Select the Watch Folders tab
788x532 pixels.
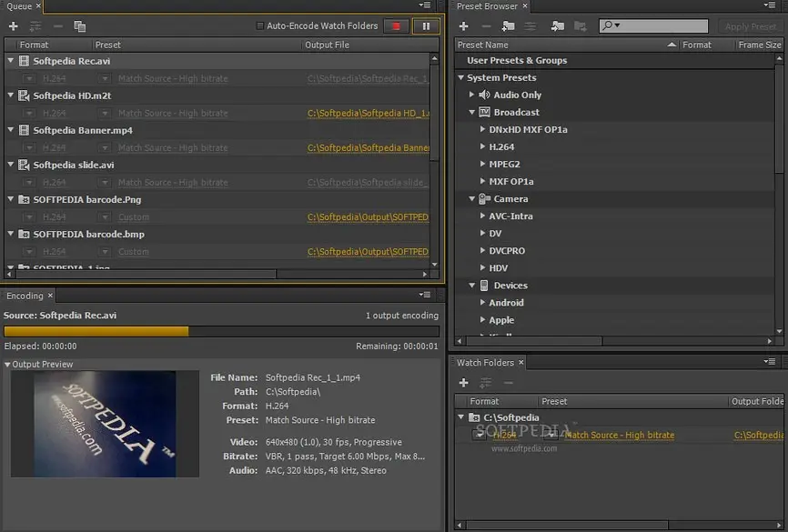485,362
